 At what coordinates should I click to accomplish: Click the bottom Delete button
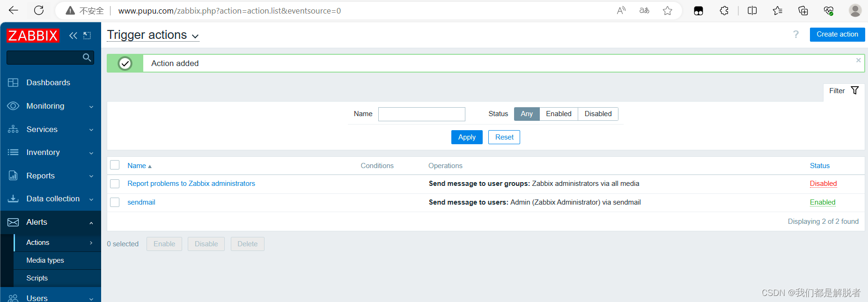point(247,244)
